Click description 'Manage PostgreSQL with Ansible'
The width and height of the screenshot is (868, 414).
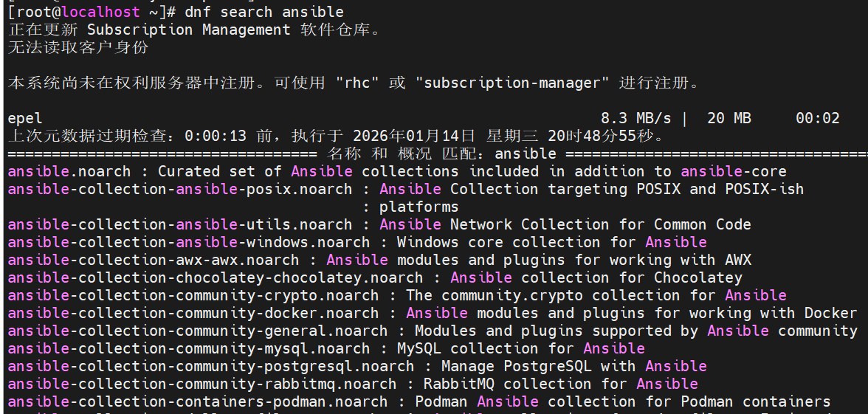(x=574, y=366)
